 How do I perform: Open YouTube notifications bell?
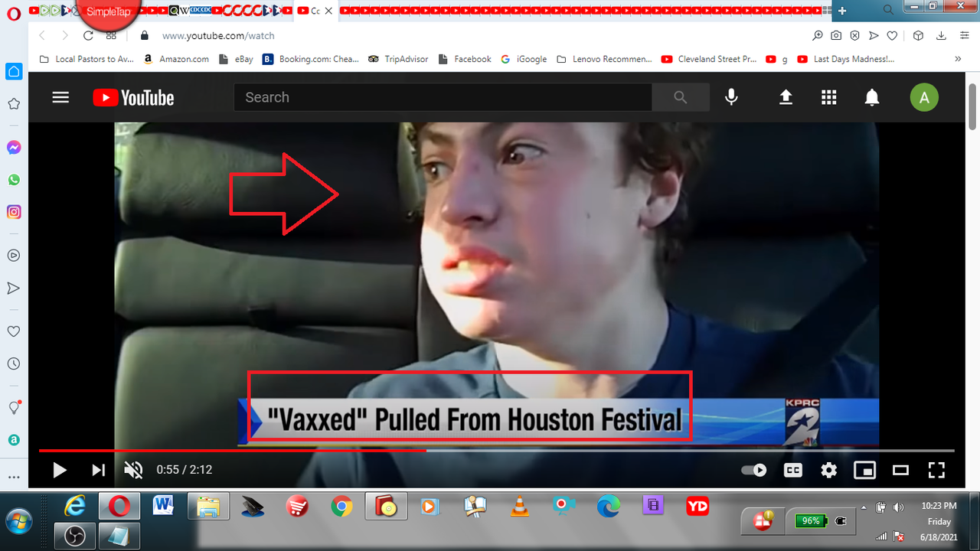872,97
